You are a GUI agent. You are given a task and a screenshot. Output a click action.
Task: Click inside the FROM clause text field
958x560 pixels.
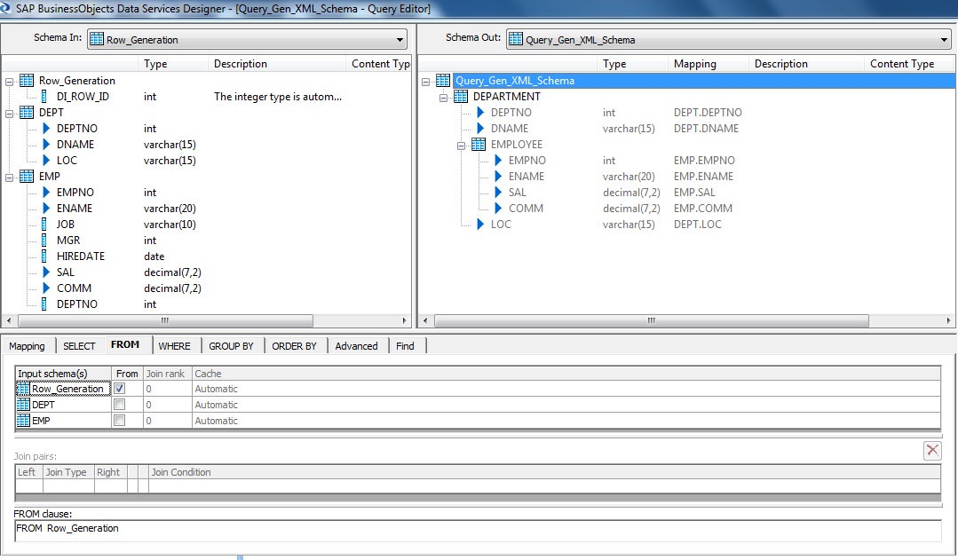[477, 530]
